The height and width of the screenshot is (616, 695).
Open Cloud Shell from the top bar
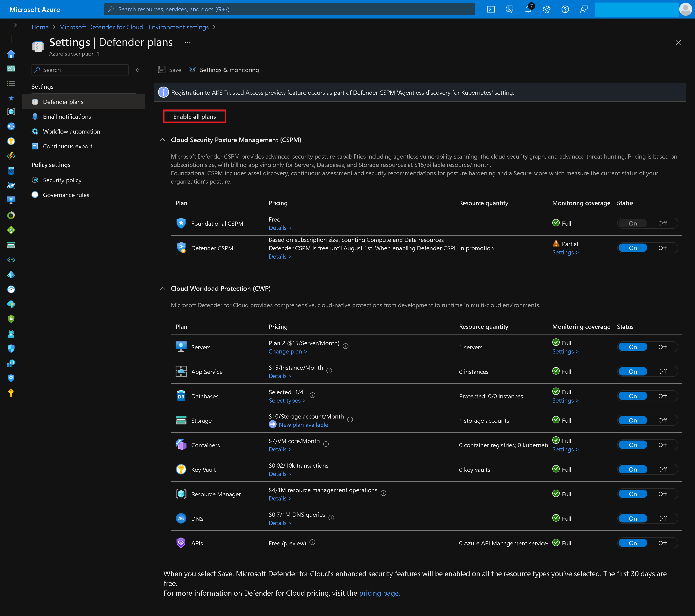pos(491,9)
